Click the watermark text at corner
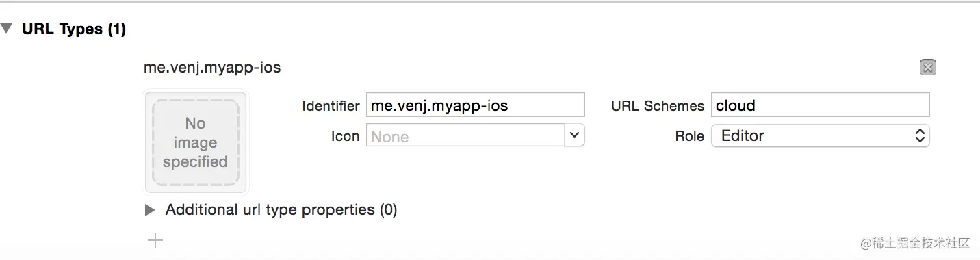Image resolution: width=980 pixels, height=260 pixels. (x=916, y=243)
